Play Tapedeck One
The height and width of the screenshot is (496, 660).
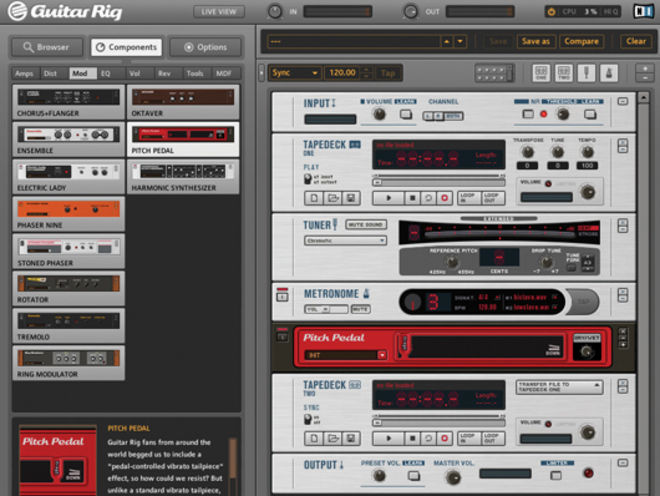tap(388, 197)
